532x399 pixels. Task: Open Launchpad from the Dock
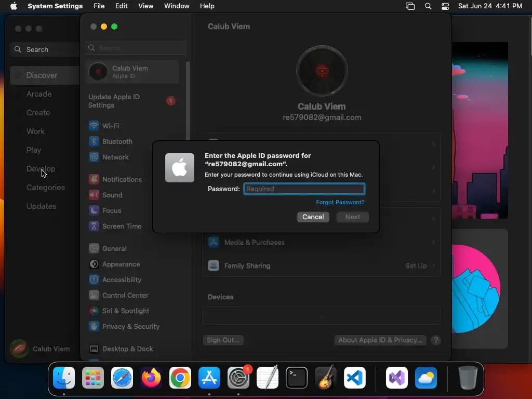[x=93, y=378]
